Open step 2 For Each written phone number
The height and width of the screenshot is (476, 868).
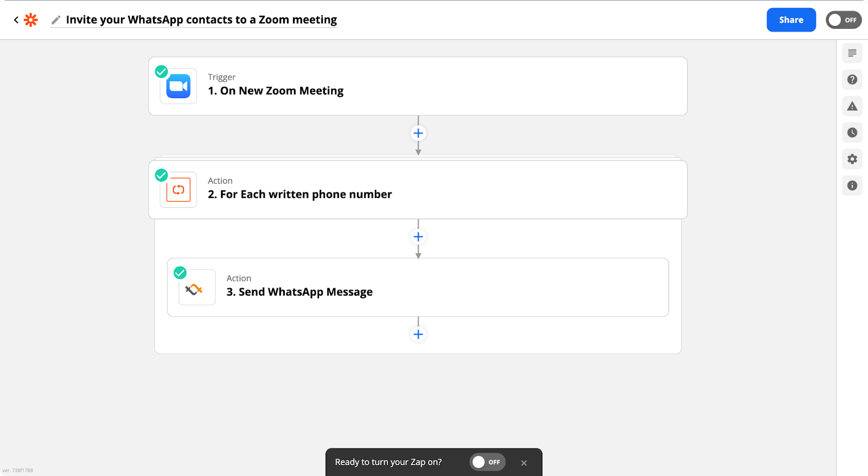coord(418,190)
